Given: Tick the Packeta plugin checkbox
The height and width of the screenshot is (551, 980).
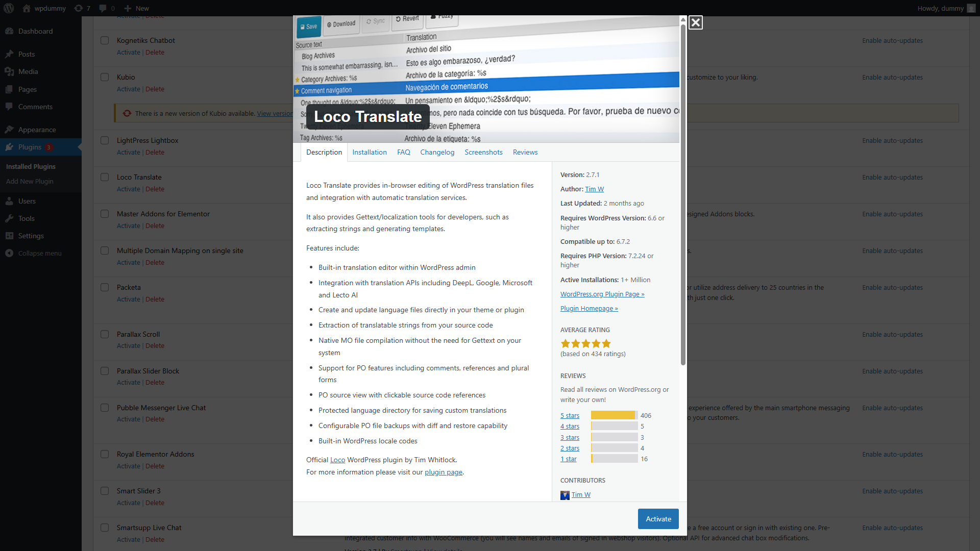Looking at the screenshot, I should point(105,287).
